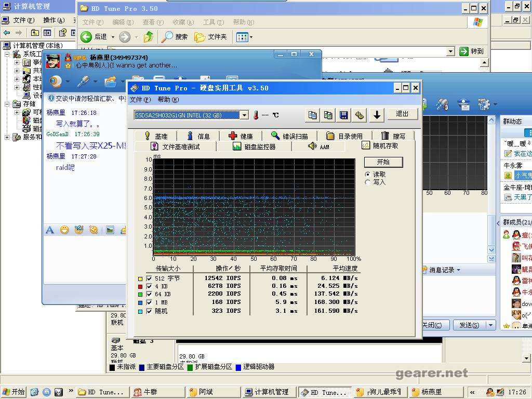Save the HD Tune result with the floppy icon
This screenshot has height=399, width=532.
[343, 115]
